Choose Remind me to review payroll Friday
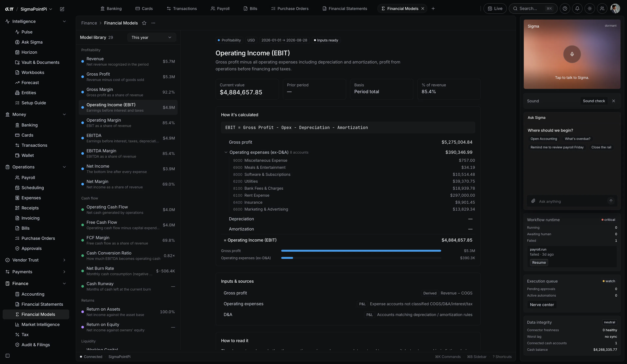 [x=557, y=147]
